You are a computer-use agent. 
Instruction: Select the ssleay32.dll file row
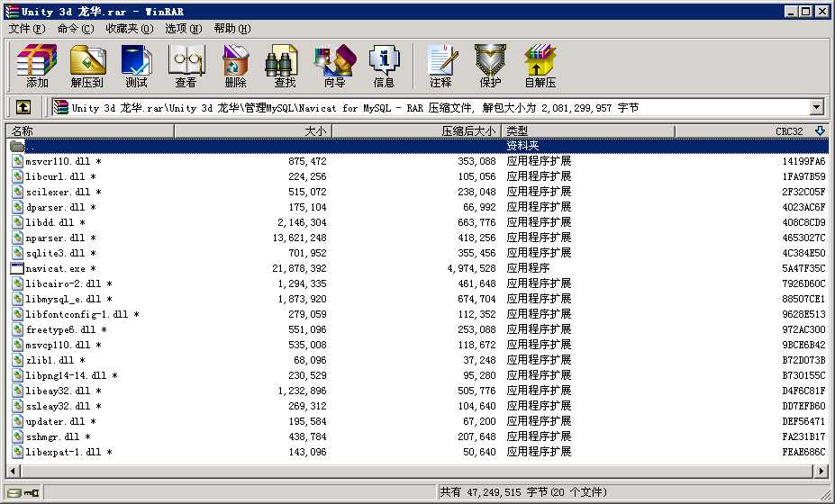(418, 407)
